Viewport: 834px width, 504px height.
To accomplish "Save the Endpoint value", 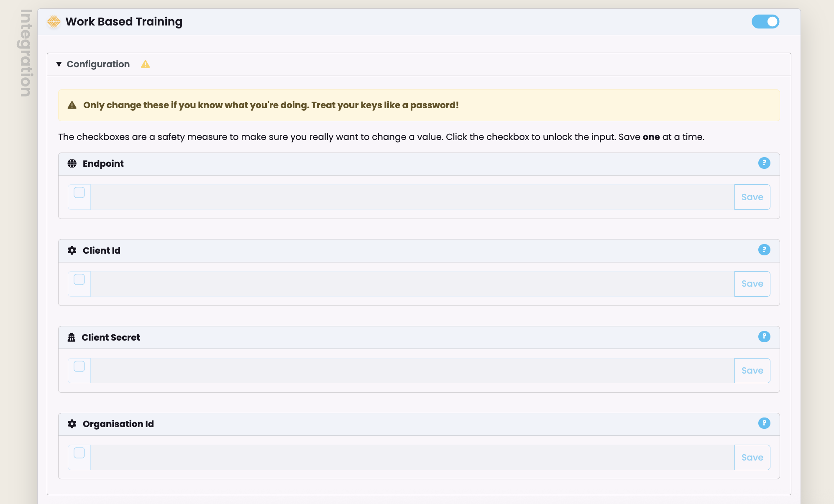I will (x=752, y=197).
